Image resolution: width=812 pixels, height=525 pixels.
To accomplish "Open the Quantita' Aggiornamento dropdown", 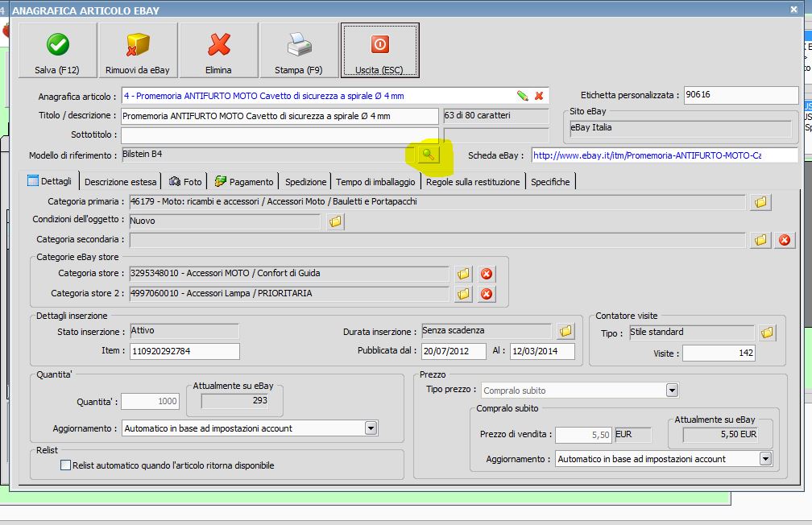I will (371, 428).
